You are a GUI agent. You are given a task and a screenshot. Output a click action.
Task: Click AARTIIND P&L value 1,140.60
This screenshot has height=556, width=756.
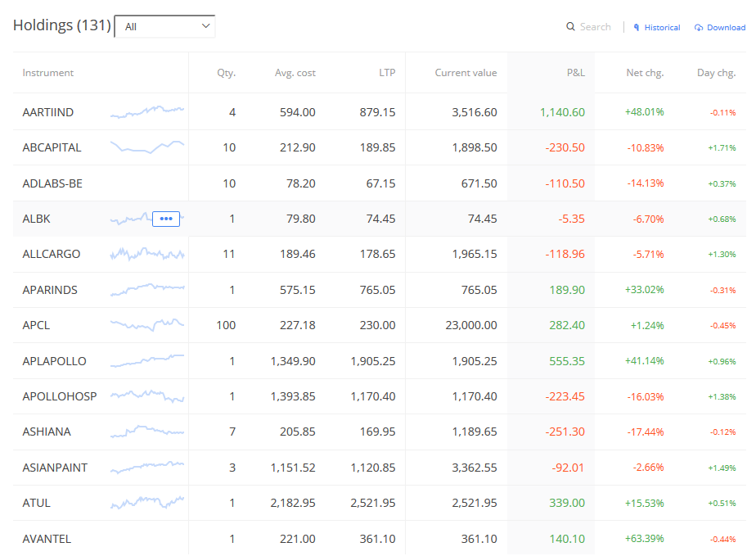[x=562, y=112]
